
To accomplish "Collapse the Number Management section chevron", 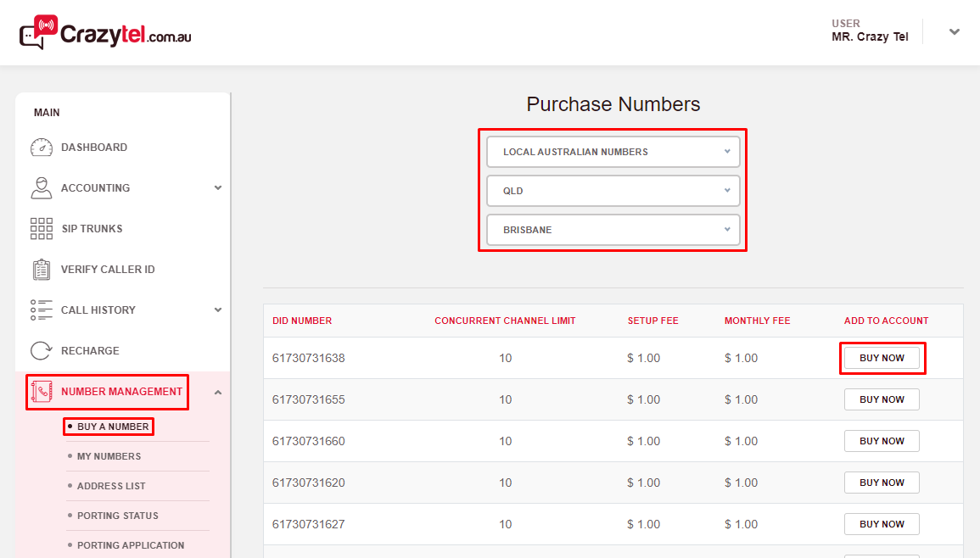I will point(218,392).
